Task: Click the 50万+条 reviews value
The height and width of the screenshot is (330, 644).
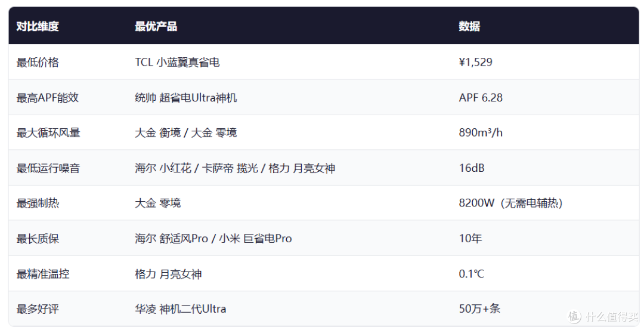Action: 479,309
